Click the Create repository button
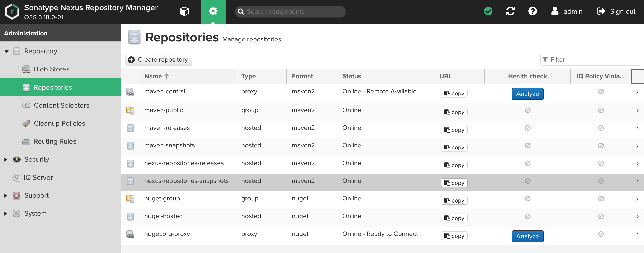Screen dimensions: 644x253 coord(159,60)
